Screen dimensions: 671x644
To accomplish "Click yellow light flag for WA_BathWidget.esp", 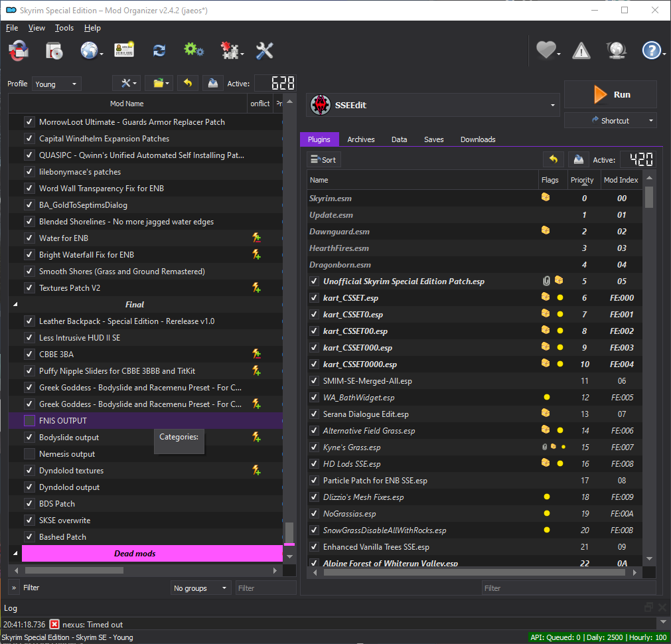I will (546, 398).
